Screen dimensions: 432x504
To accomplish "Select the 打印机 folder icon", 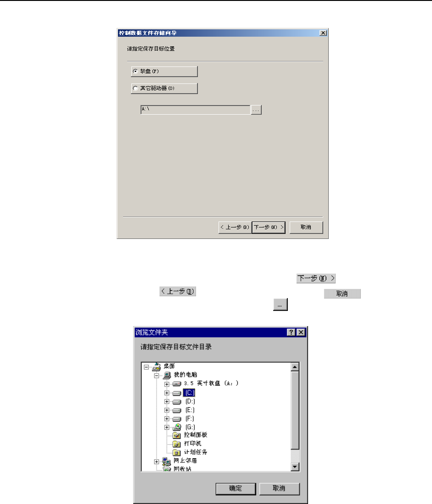I will (177, 444).
